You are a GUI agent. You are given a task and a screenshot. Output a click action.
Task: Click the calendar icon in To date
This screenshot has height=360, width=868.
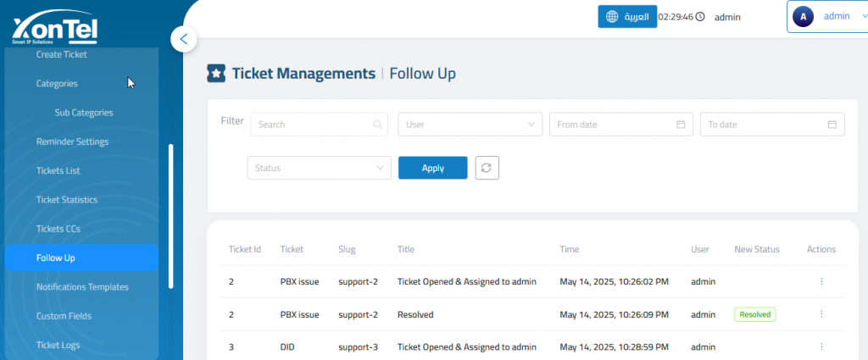pyautogui.click(x=832, y=125)
